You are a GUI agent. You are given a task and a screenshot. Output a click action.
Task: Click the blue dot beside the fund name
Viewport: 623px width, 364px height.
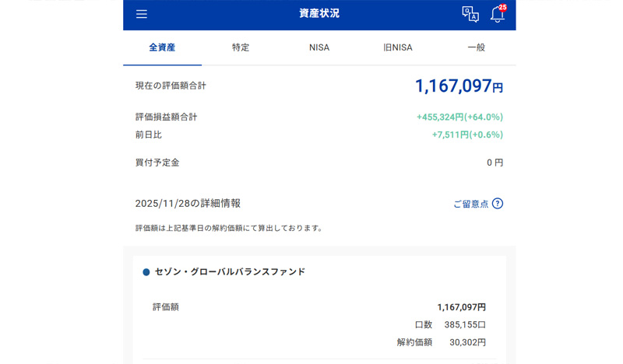pyautogui.click(x=146, y=272)
